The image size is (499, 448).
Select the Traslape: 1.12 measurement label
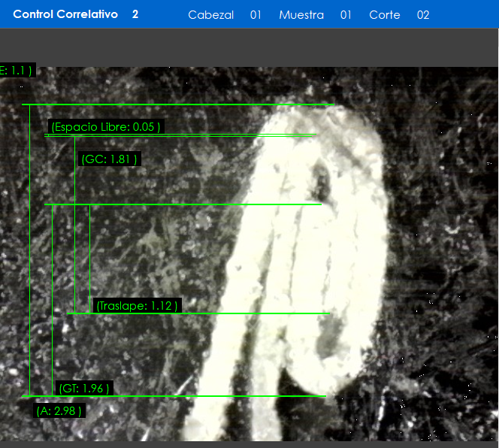click(137, 306)
